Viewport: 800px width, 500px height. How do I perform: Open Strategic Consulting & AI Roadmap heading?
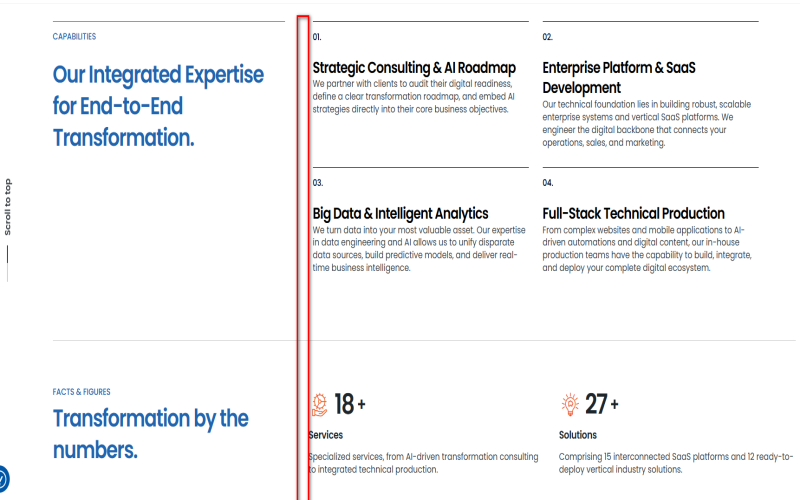(414, 68)
